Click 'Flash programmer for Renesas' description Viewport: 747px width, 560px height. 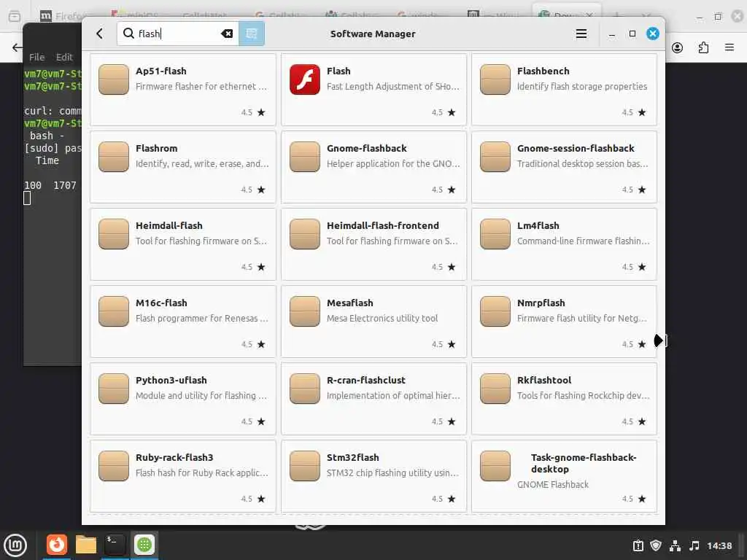tap(201, 318)
